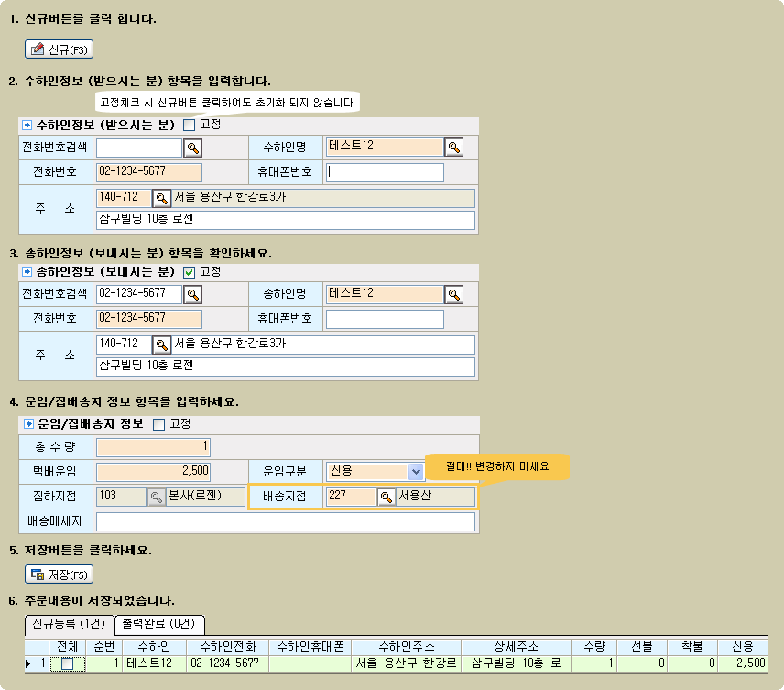Click the 신규(F3) button
784x690 pixels.
pos(60,49)
